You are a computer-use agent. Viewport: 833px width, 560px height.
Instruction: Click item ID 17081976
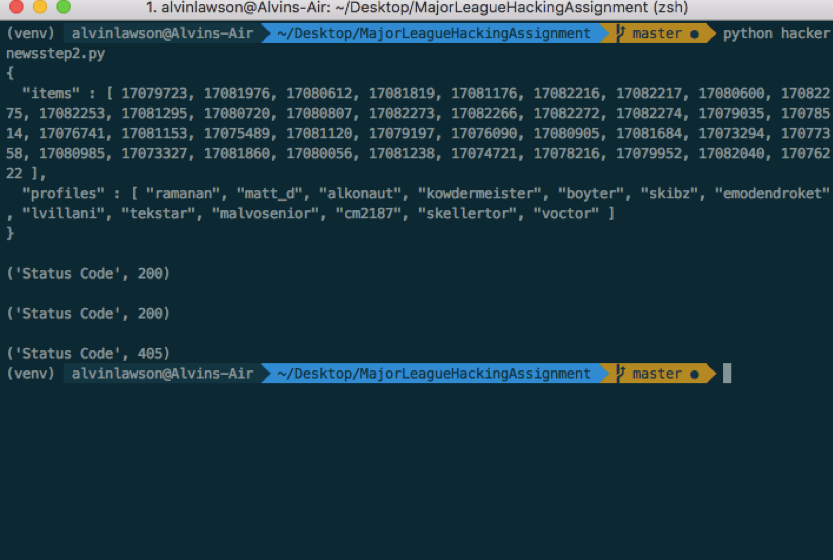(236, 94)
